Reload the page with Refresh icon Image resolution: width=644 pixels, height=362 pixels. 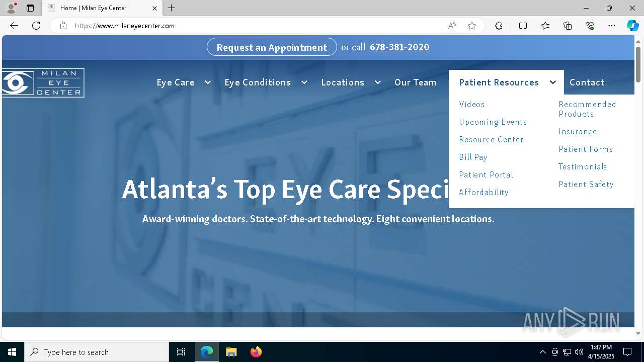point(36,26)
